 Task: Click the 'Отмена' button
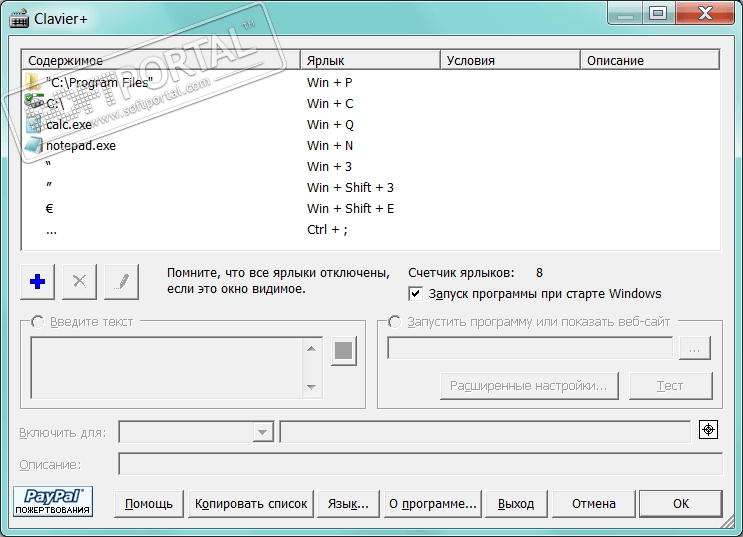594,503
